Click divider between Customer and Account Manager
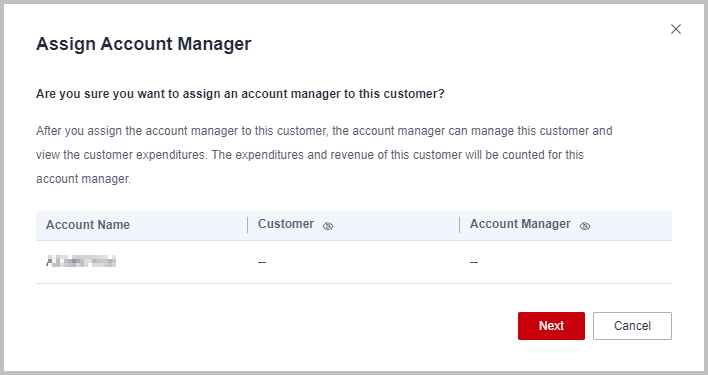708x375 pixels. 459,225
